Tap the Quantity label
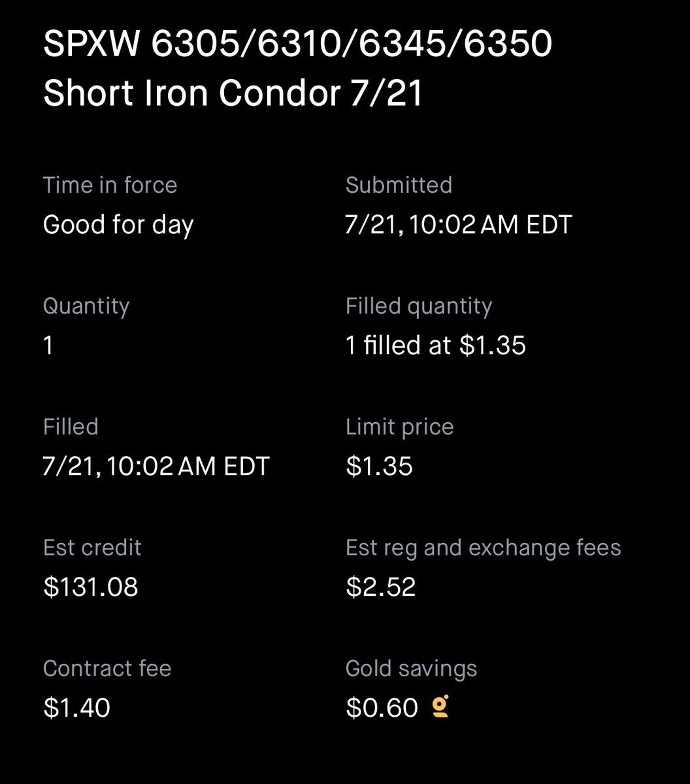Viewport: 690px width, 784px height. tap(86, 306)
